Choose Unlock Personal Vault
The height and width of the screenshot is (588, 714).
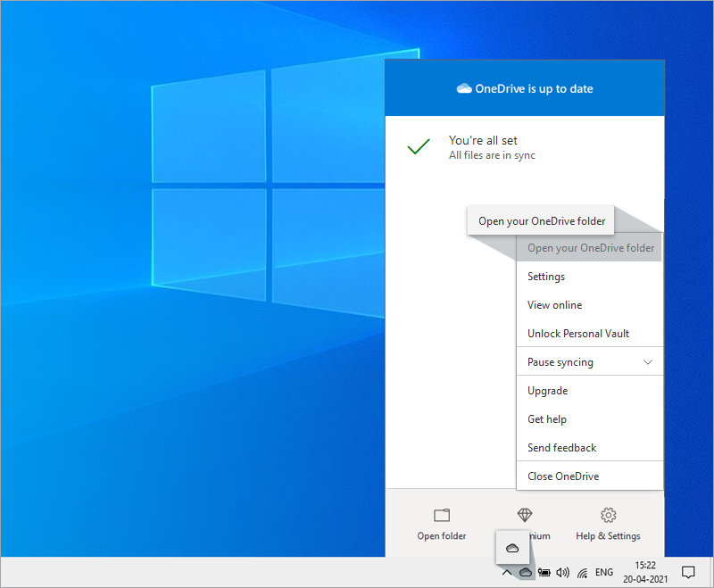click(589, 334)
